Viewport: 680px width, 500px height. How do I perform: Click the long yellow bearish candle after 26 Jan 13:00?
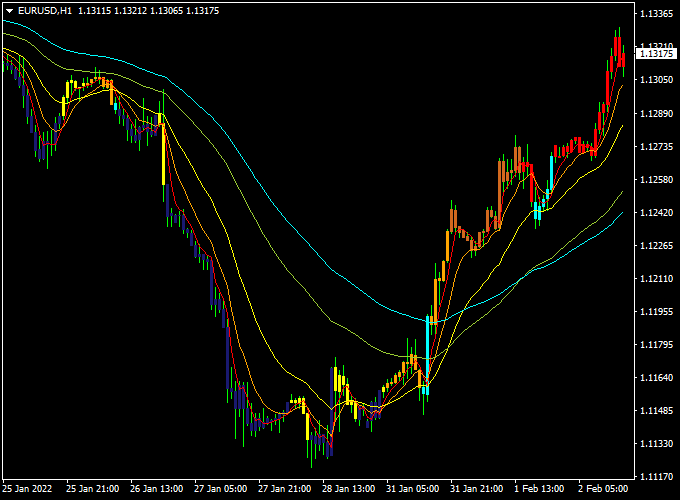[x=163, y=154]
